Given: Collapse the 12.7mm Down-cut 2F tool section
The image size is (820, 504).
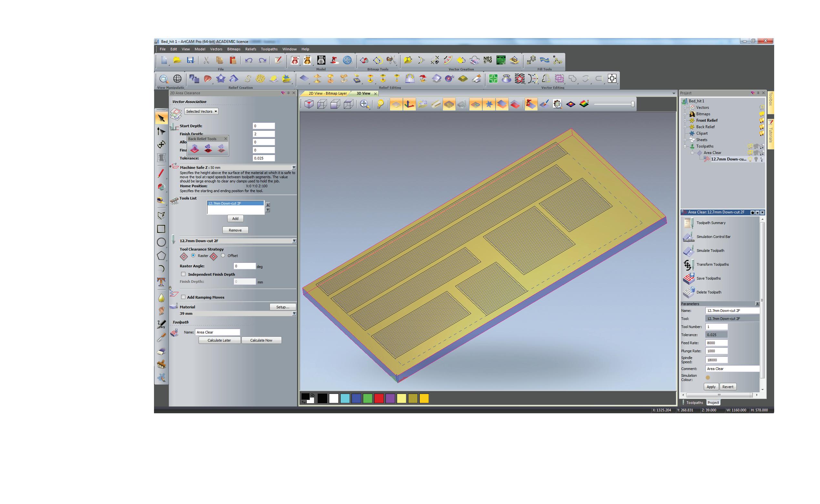Looking at the screenshot, I should tap(294, 241).
